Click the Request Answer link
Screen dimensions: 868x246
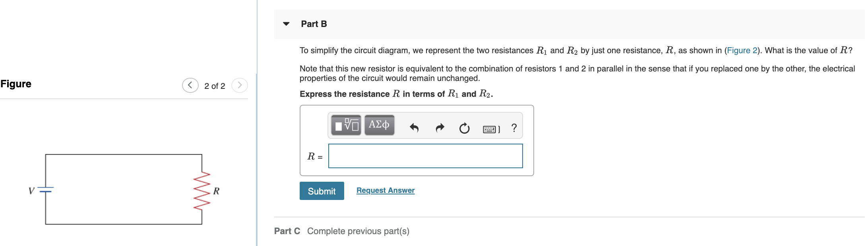385,190
